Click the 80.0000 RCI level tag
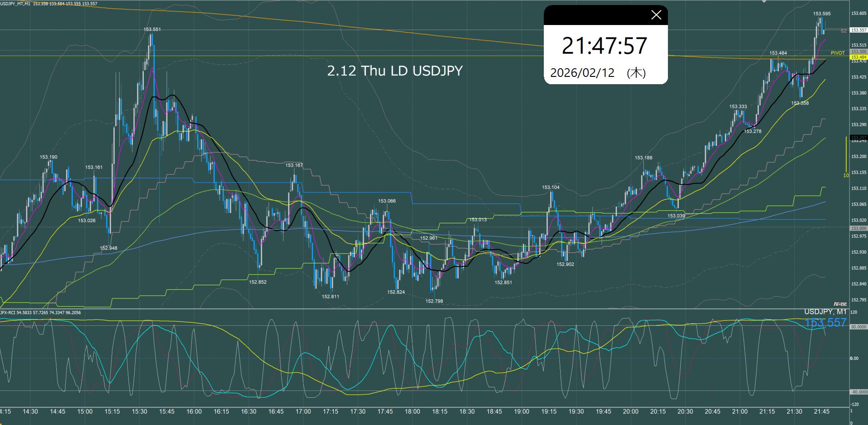The height and width of the screenshot is (425, 868). [858, 327]
